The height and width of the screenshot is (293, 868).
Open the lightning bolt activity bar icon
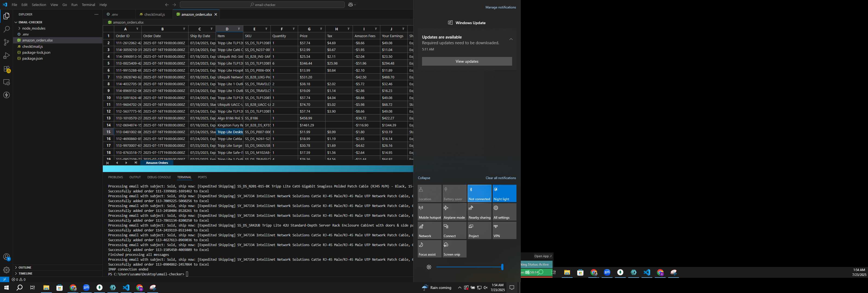coord(7,95)
